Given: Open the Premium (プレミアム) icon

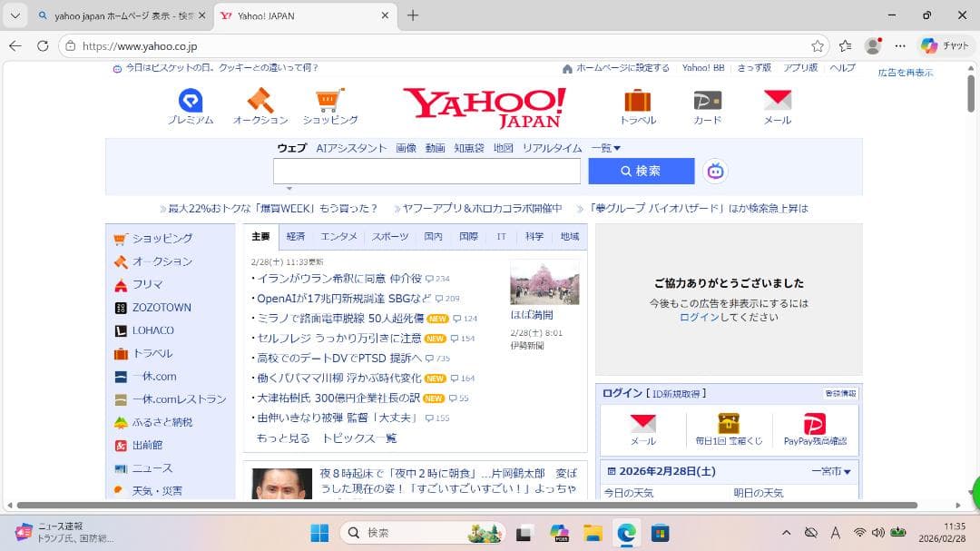Looking at the screenshot, I should pos(191,101).
